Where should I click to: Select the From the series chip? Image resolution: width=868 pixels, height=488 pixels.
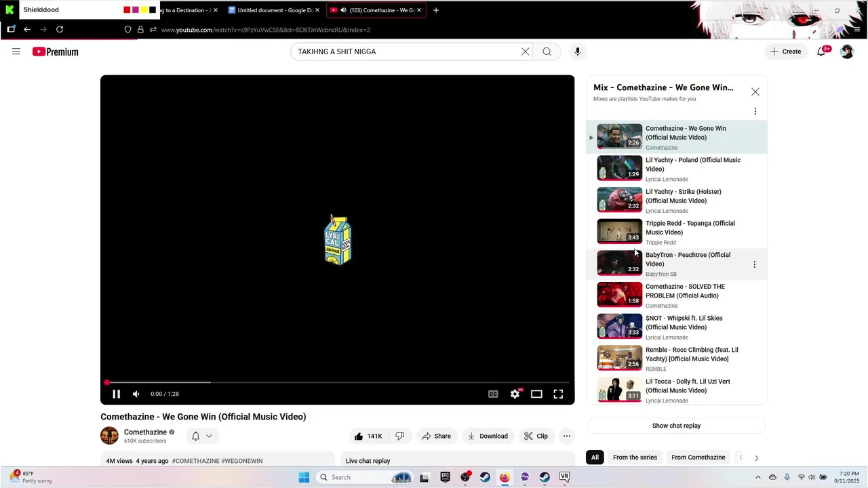pyautogui.click(x=635, y=457)
